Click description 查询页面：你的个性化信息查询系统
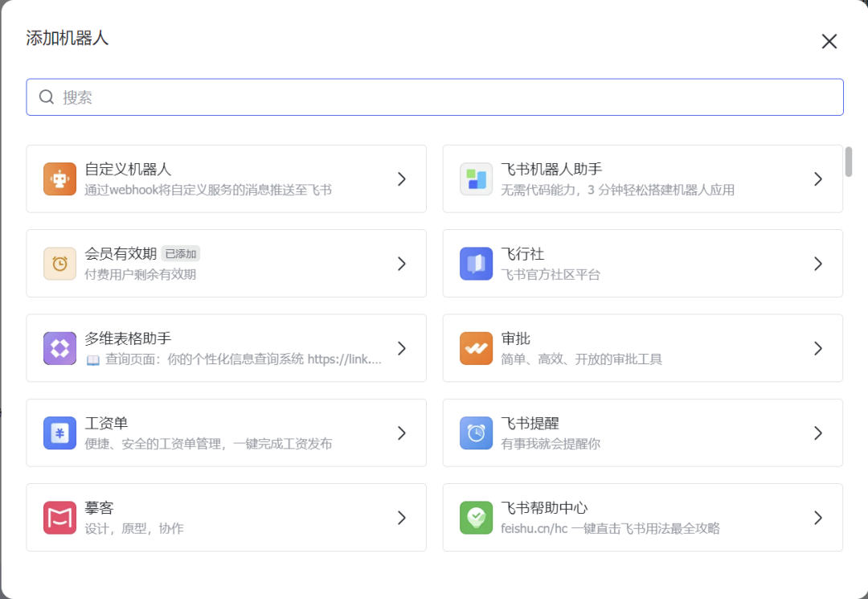The image size is (868, 599). [204, 359]
